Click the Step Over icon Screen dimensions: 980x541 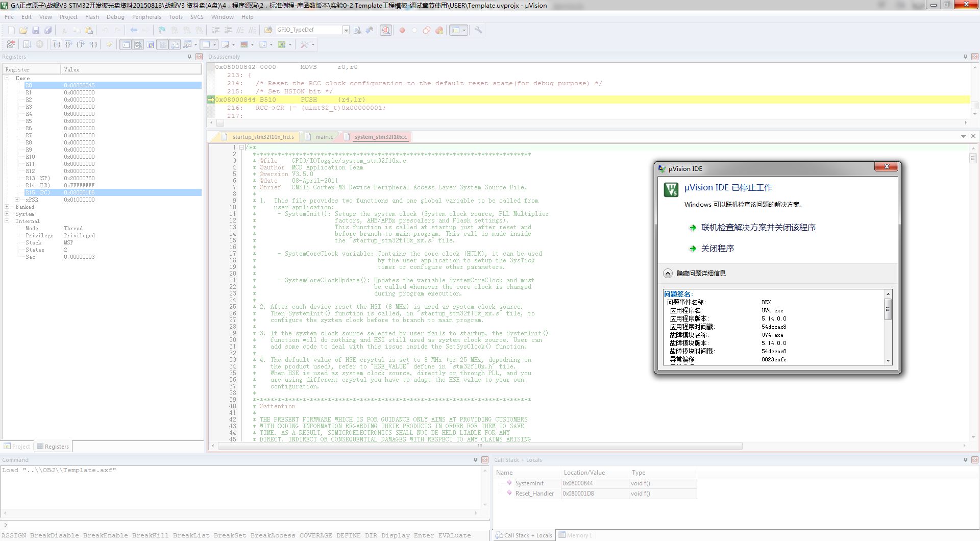pyautogui.click(x=69, y=44)
